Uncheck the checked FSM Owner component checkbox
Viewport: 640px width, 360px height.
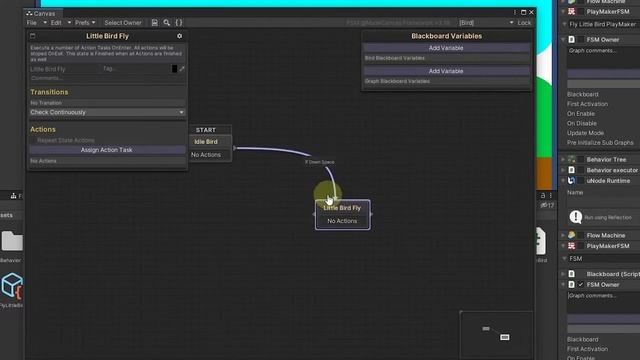581,284
